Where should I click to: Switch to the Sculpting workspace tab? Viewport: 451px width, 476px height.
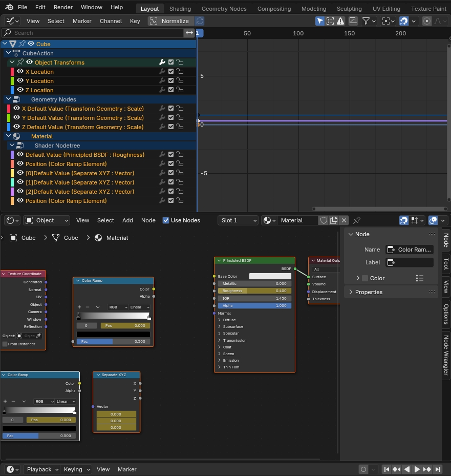pos(349,9)
